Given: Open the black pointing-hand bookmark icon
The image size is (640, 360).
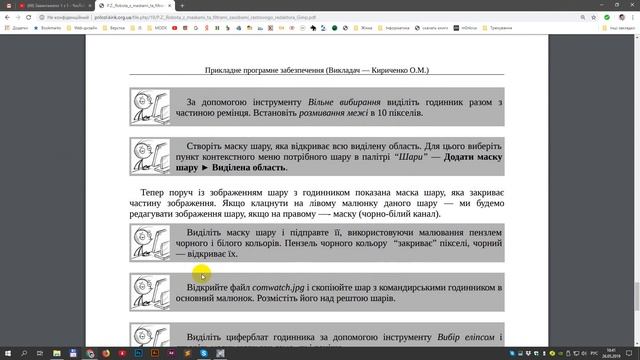Looking at the screenshot, I should point(313,28).
